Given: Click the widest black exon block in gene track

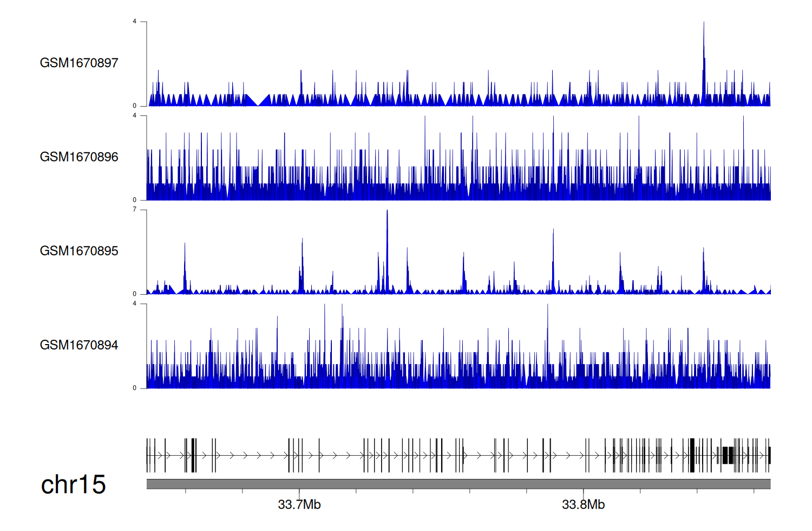Looking at the screenshot, I should coord(729,455).
